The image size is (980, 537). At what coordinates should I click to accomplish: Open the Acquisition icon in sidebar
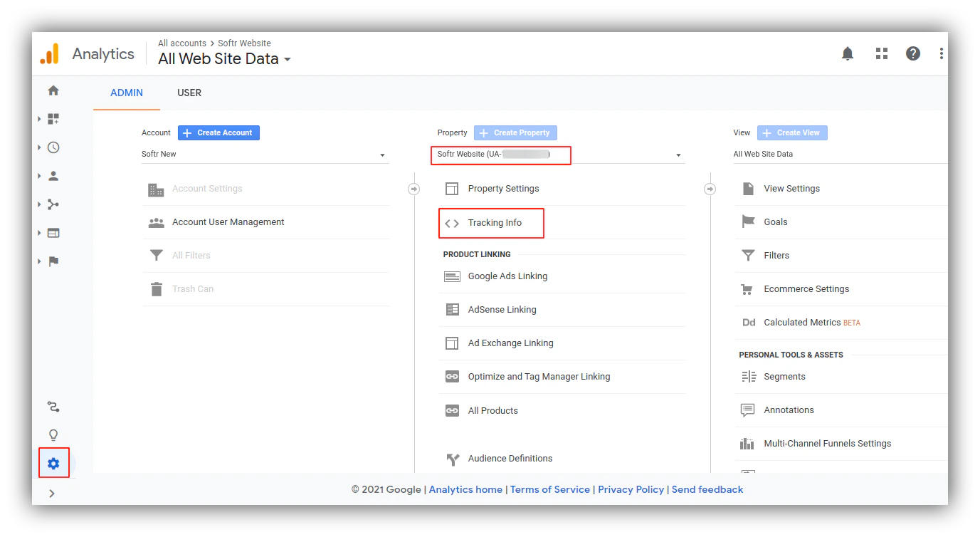(53, 204)
